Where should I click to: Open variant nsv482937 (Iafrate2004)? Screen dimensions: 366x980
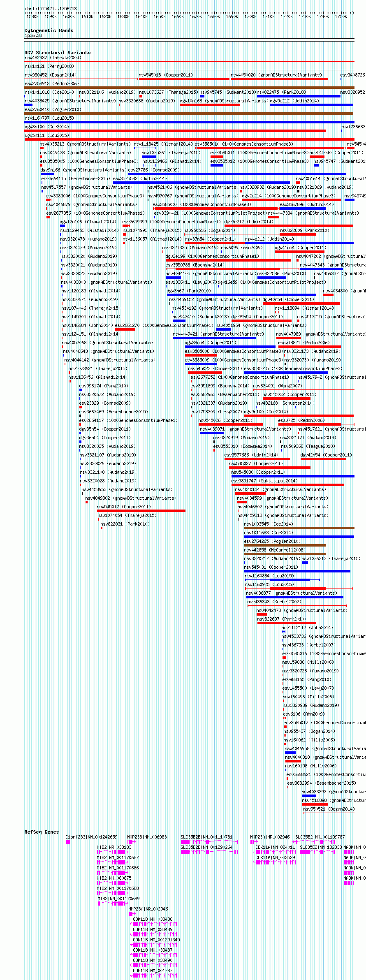pyautogui.click(x=53, y=58)
